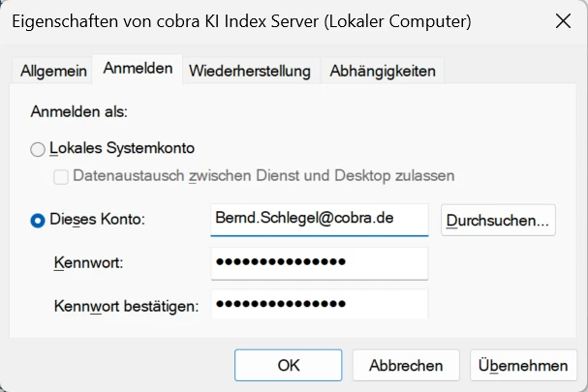Click the dialog title 'Eigenschaften von cobra KI Index Server'
This screenshot has height=392, width=588.
click(x=166, y=21)
